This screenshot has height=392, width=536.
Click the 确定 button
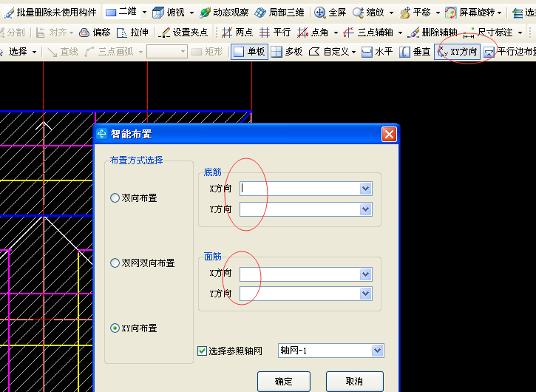(284, 381)
